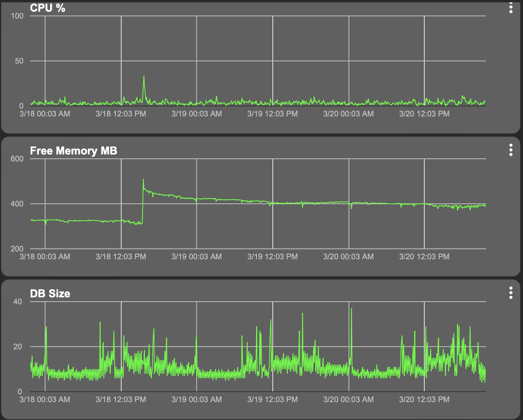Select the CPU % chart title
523x420 pixels.
pyautogui.click(x=47, y=8)
